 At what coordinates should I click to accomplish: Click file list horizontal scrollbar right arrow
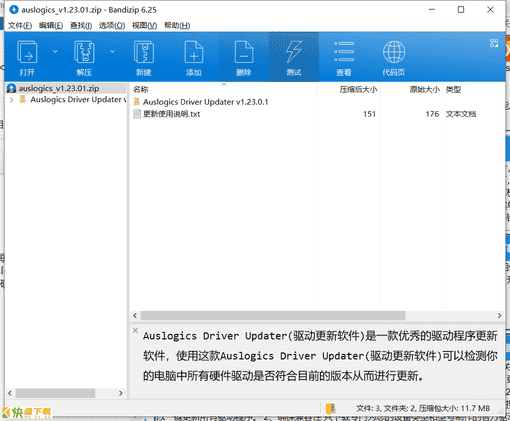(499, 316)
